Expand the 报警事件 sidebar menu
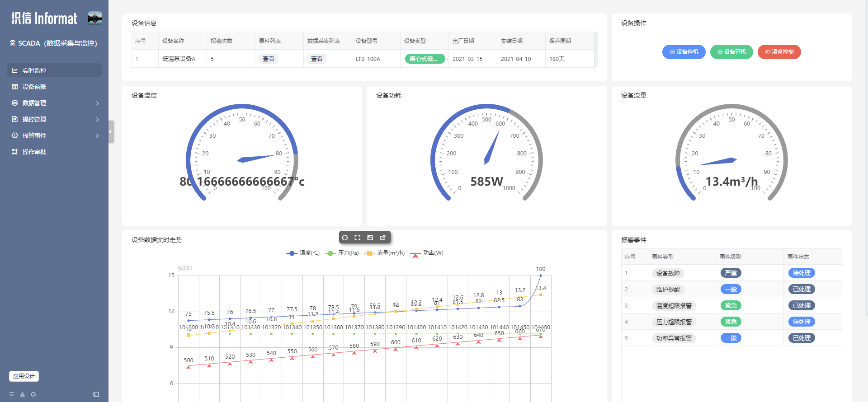Viewport: 868px width, 402px height. pyautogui.click(x=54, y=136)
